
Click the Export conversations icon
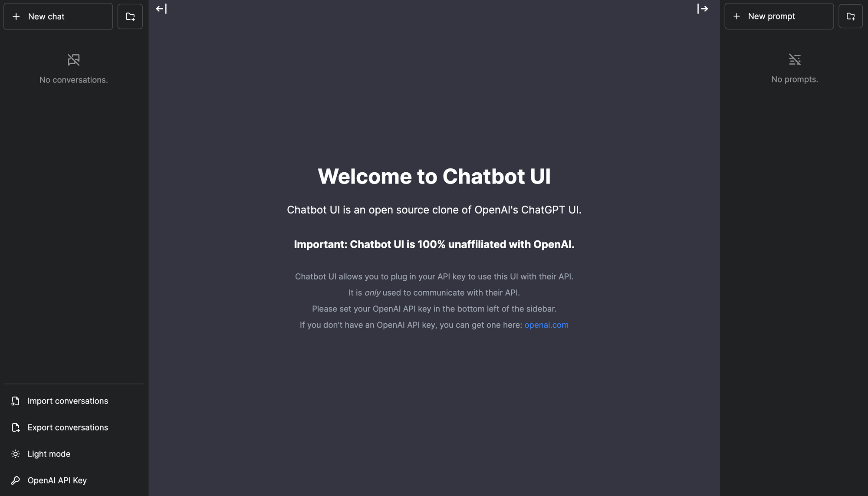pos(16,427)
